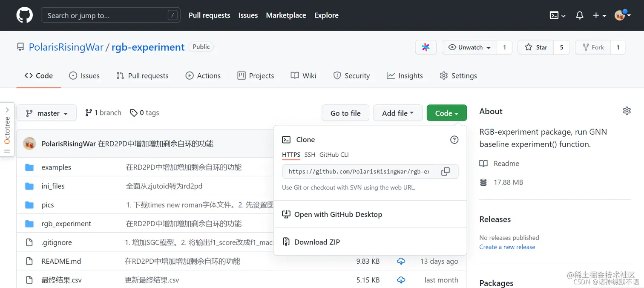Open the 最终结果.csv file
Image resolution: width=644 pixels, height=288 pixels.
[61, 280]
